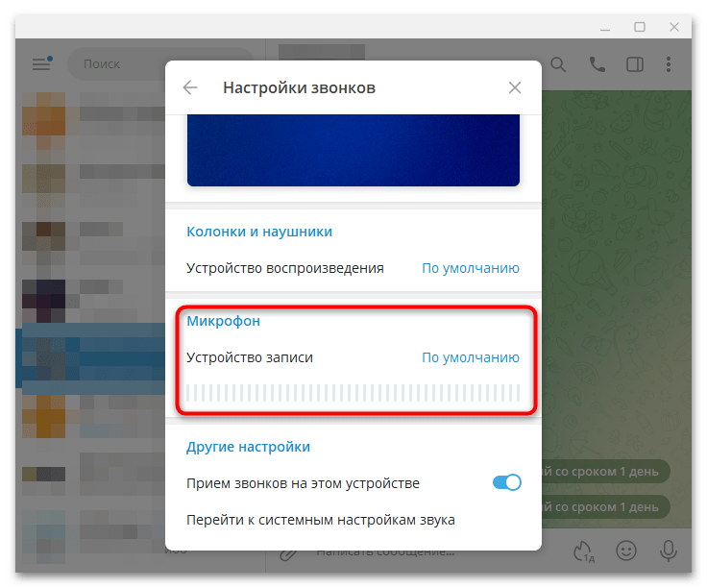Click the Устройство воспроизведения label
707x588 pixels.
[x=285, y=268]
